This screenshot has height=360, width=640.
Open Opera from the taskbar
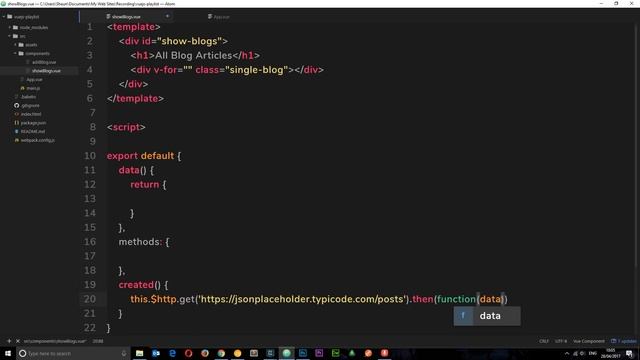(x=189, y=353)
